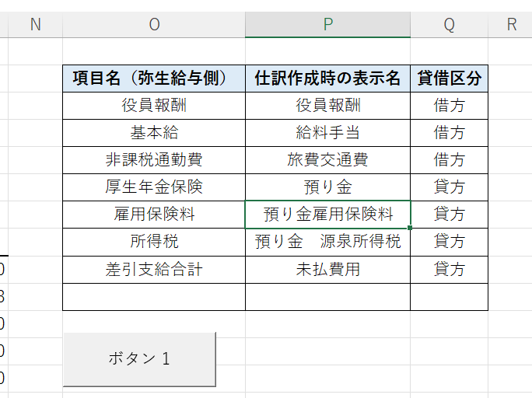Select column N header
The image size is (532, 398).
coord(35,25)
